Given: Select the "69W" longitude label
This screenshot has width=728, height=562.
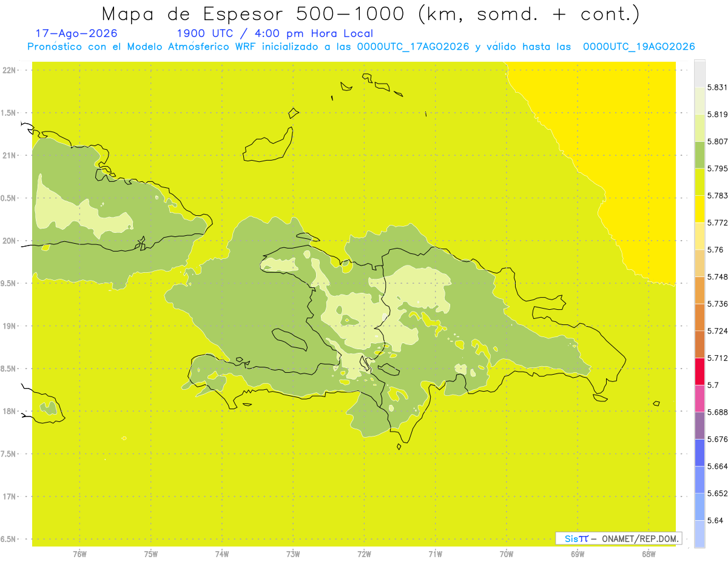Looking at the screenshot, I should click(578, 554).
